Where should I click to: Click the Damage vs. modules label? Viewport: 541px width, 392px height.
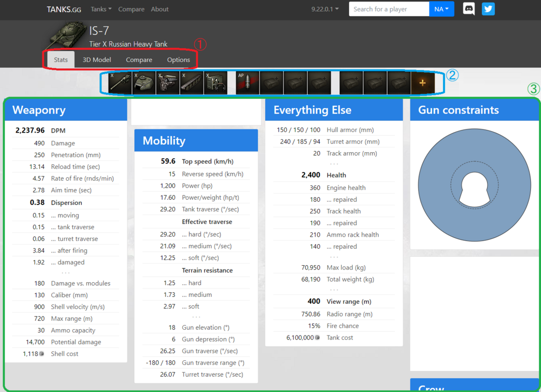click(x=81, y=283)
